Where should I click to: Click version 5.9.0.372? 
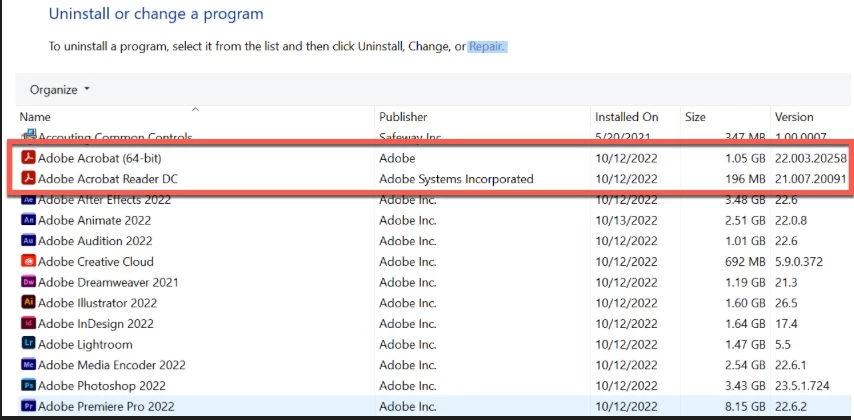[798, 261]
